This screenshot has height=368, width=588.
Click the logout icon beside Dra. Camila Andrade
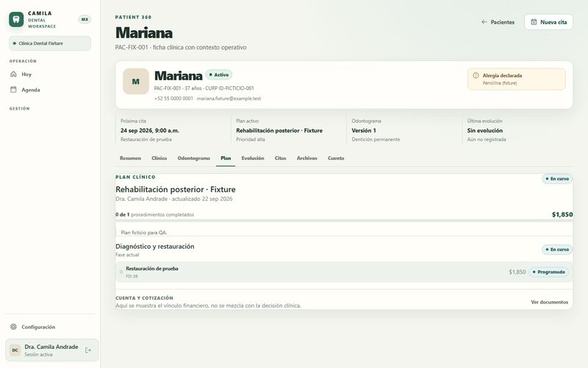[88, 350]
